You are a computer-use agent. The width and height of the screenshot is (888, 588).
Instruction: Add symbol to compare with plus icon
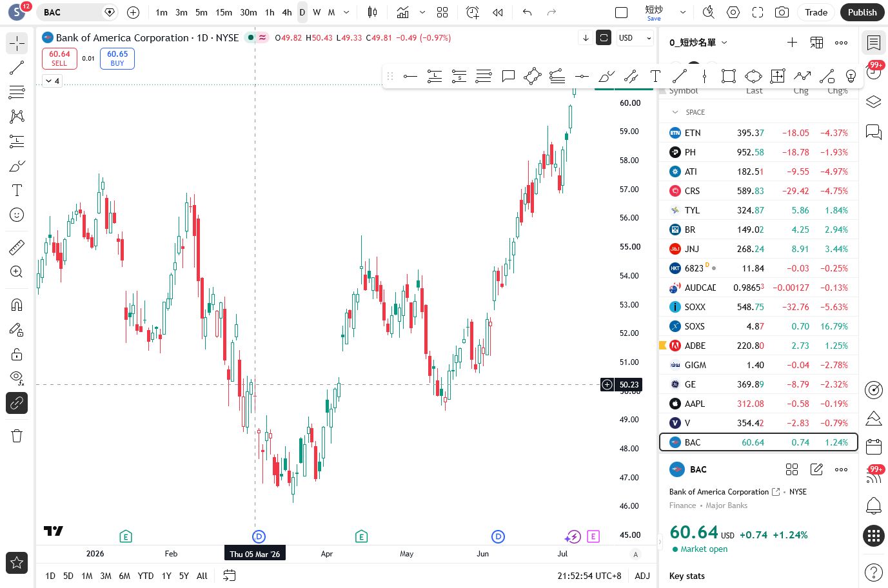[133, 12]
